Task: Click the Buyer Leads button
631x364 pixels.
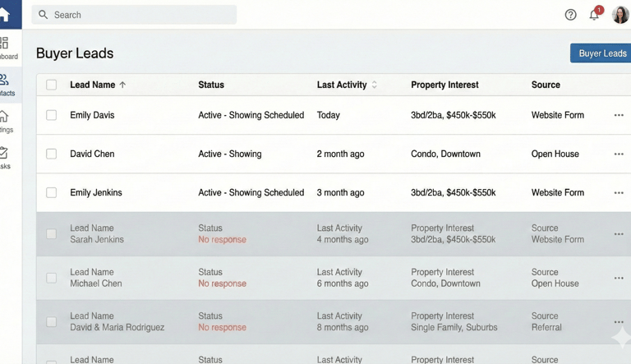Action: [x=601, y=53]
